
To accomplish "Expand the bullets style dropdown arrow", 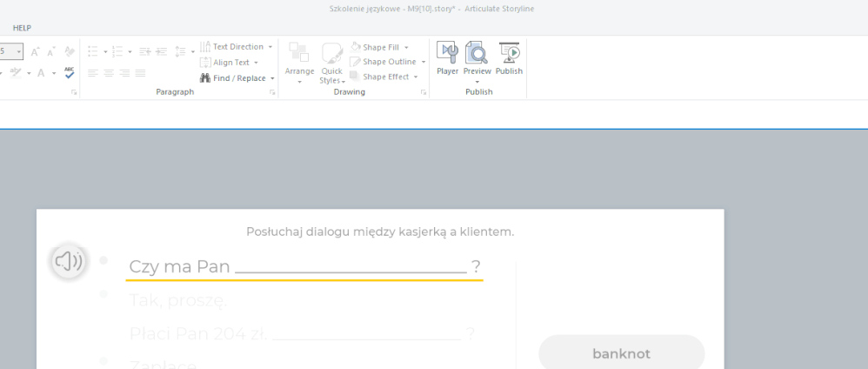I will [x=105, y=52].
